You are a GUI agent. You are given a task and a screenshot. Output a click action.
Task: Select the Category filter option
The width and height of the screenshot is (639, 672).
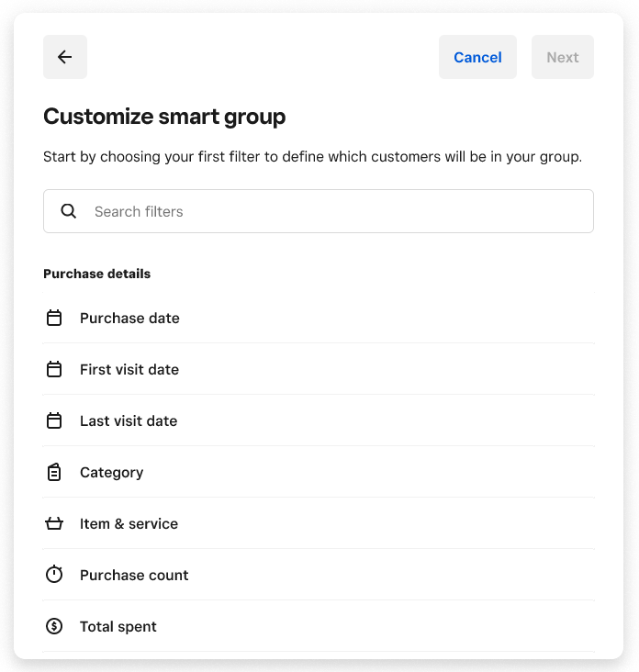coord(112,472)
